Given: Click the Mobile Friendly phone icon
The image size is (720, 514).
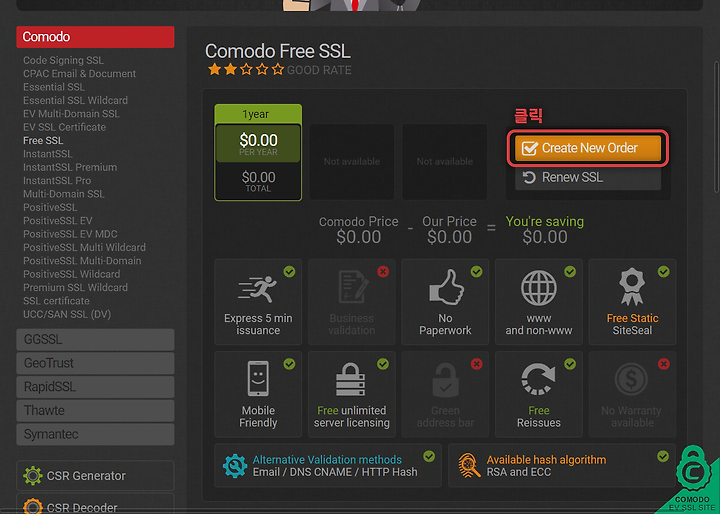Looking at the screenshot, I should click(258, 378).
